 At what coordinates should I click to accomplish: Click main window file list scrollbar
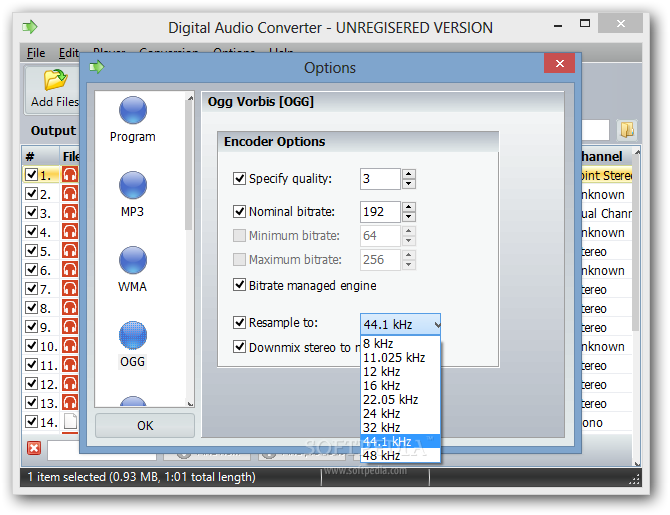[x=636, y=244]
